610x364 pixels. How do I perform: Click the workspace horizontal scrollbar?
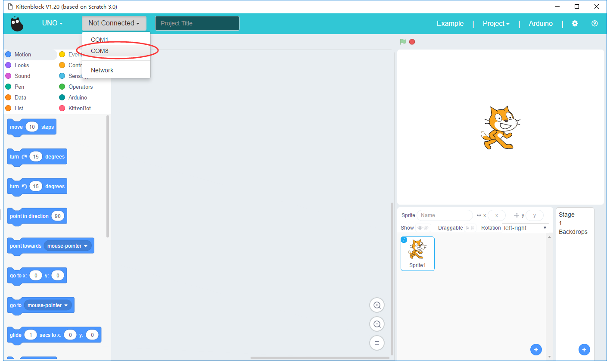pos(320,358)
